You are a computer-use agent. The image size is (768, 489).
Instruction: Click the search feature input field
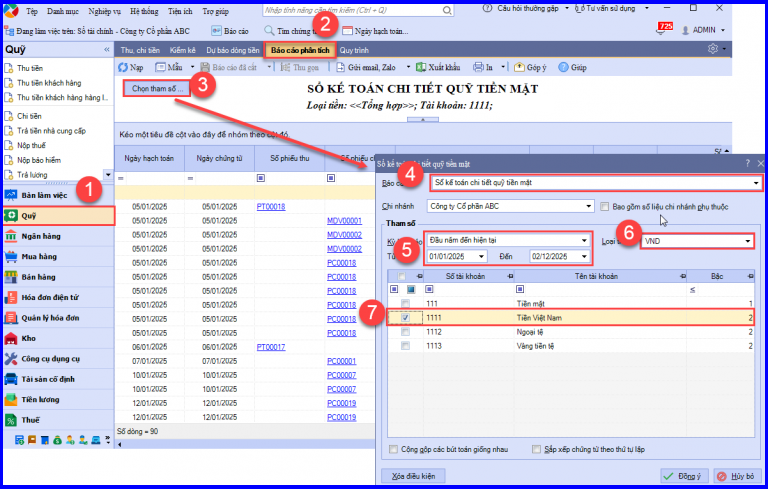353,10
